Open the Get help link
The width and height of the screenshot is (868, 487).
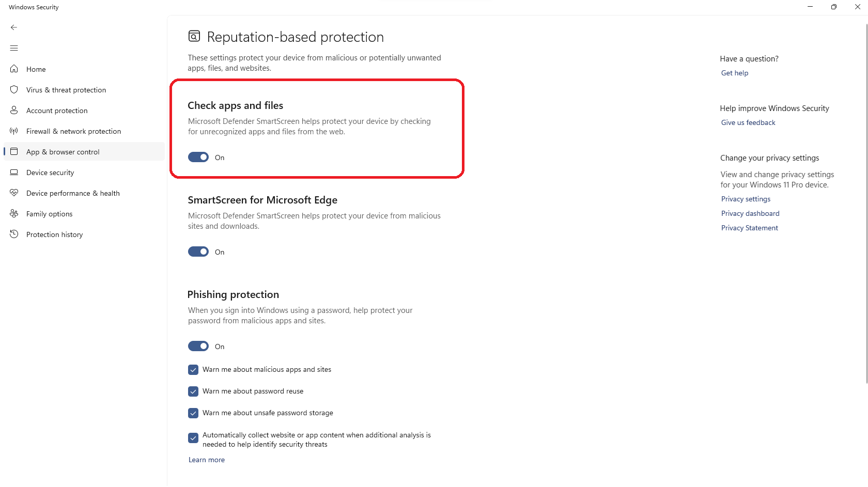734,73
